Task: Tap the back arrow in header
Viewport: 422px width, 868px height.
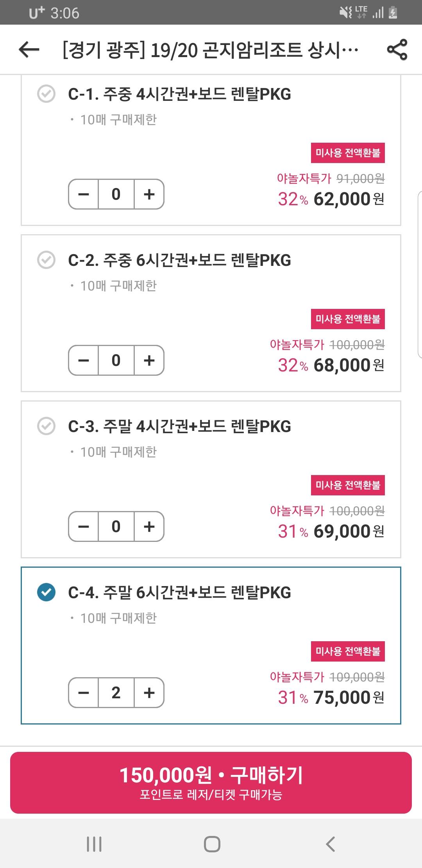Action: [29, 50]
